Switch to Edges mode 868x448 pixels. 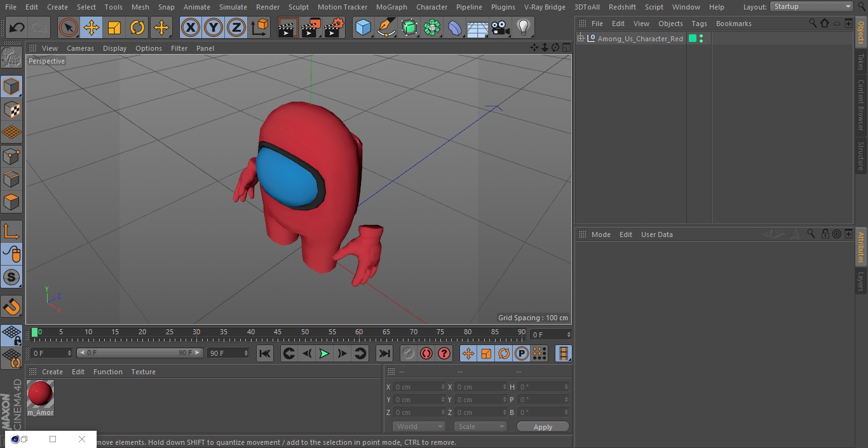[x=11, y=179]
